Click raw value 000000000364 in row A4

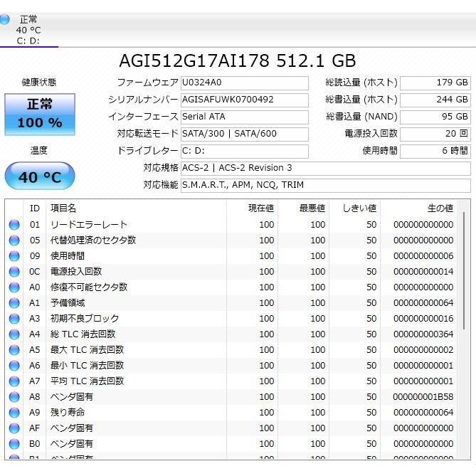pyautogui.click(x=423, y=334)
